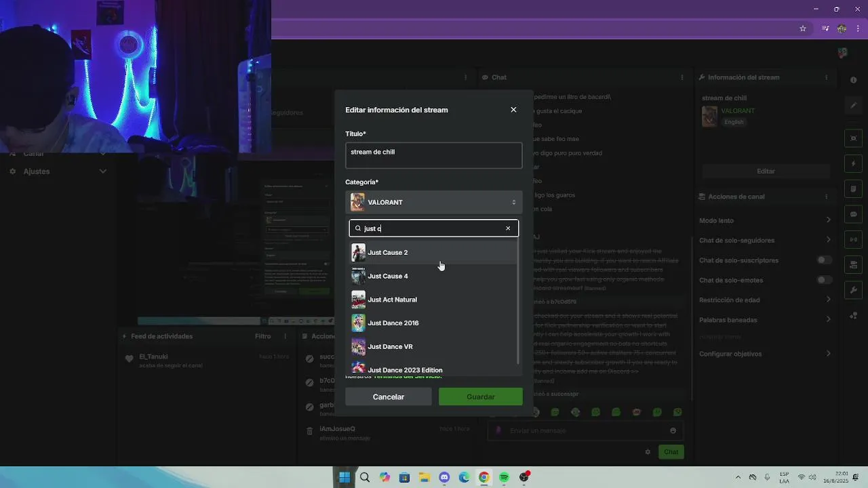Click El_Tanuki follower entry

click(x=205, y=361)
